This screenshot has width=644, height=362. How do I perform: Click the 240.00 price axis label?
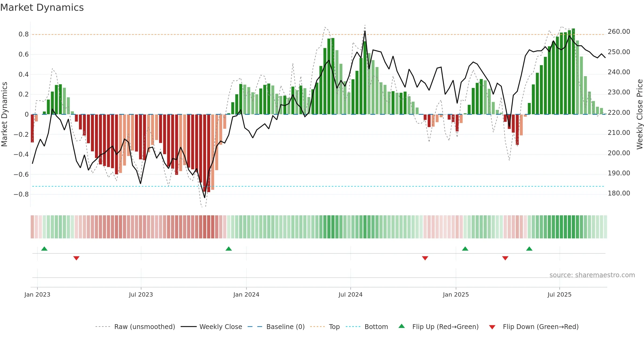pyautogui.click(x=619, y=72)
